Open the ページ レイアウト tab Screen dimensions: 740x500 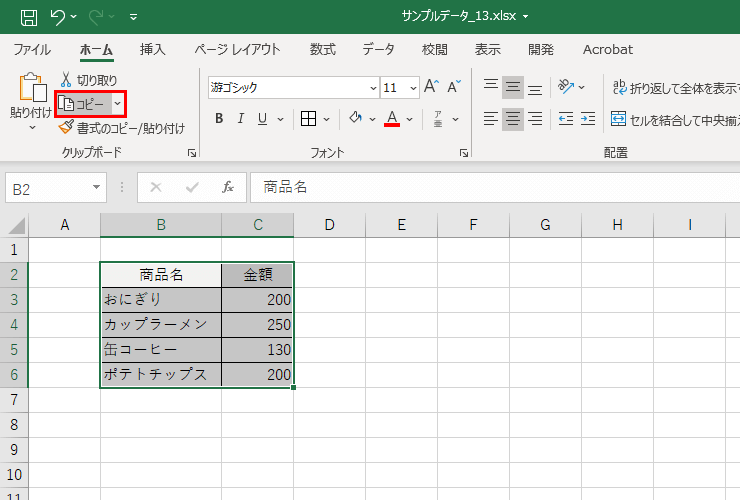[x=237, y=50]
